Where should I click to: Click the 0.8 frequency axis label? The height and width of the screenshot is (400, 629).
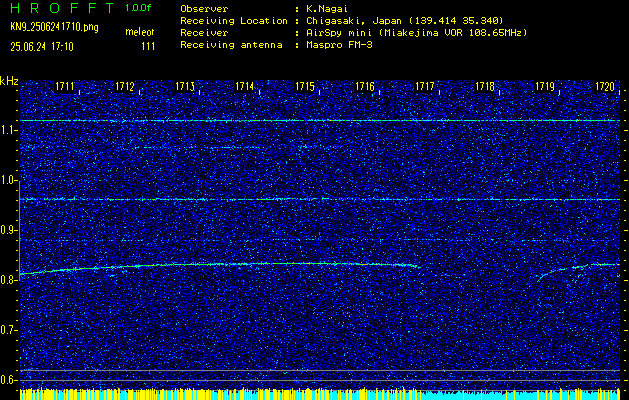[9, 280]
